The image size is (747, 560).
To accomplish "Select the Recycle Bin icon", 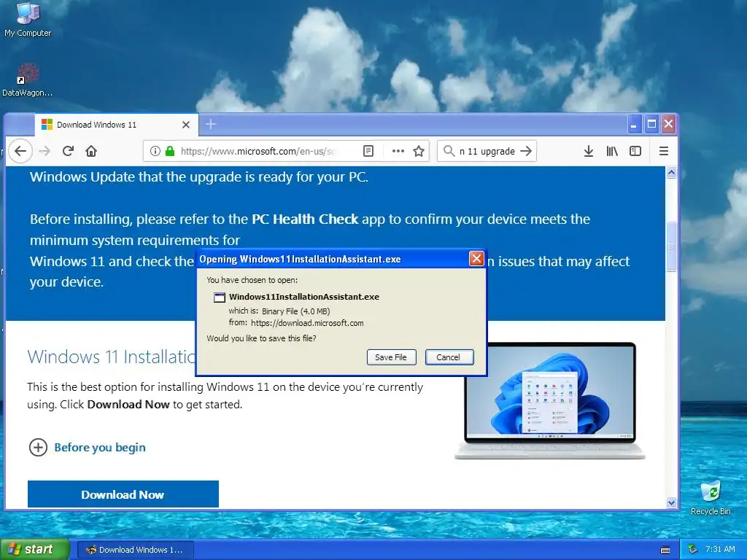I will [711, 497].
